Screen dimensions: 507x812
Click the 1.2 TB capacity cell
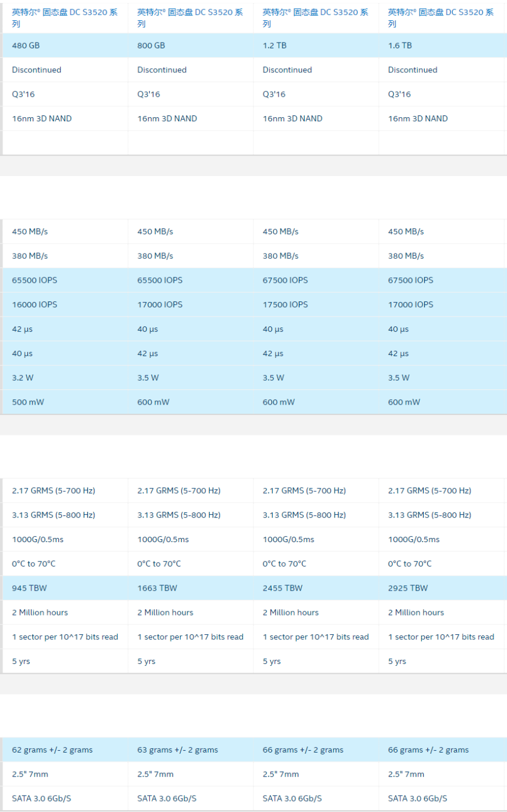coord(316,45)
